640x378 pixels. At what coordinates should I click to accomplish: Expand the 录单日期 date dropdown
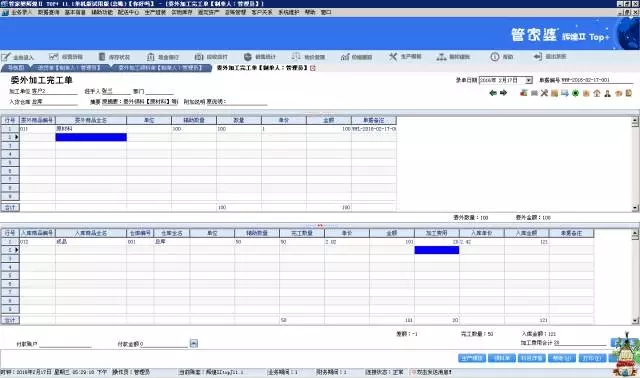pyautogui.click(x=529, y=80)
